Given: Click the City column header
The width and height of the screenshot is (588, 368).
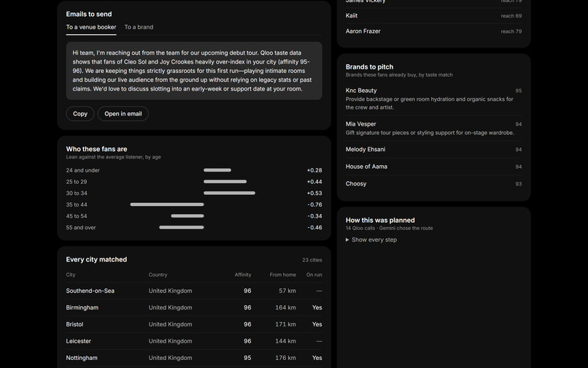Looking at the screenshot, I should tap(71, 275).
